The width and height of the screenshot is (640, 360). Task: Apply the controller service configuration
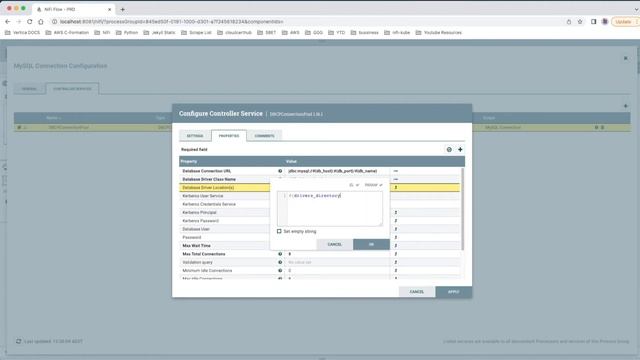click(453, 292)
